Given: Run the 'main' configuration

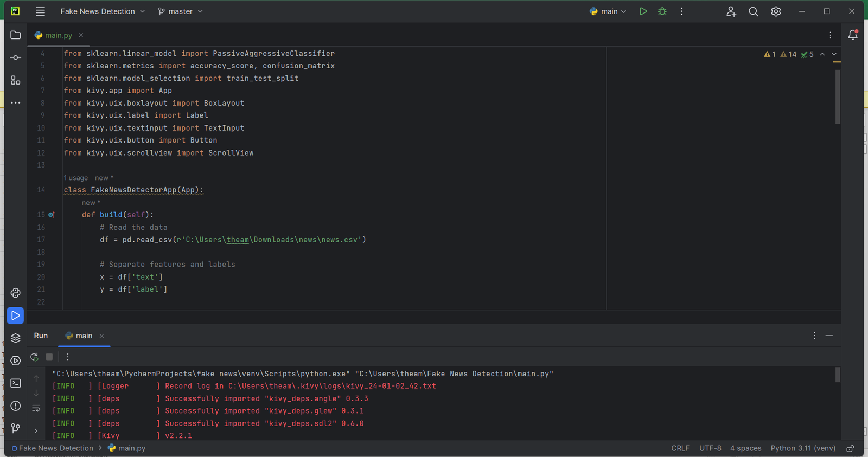Looking at the screenshot, I should click(x=643, y=11).
